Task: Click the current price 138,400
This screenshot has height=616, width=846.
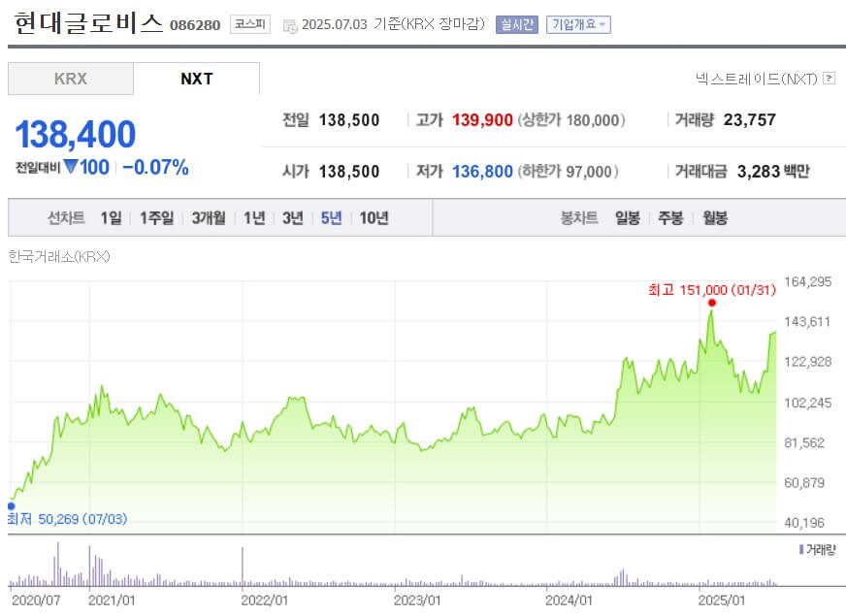Action: click(x=75, y=134)
